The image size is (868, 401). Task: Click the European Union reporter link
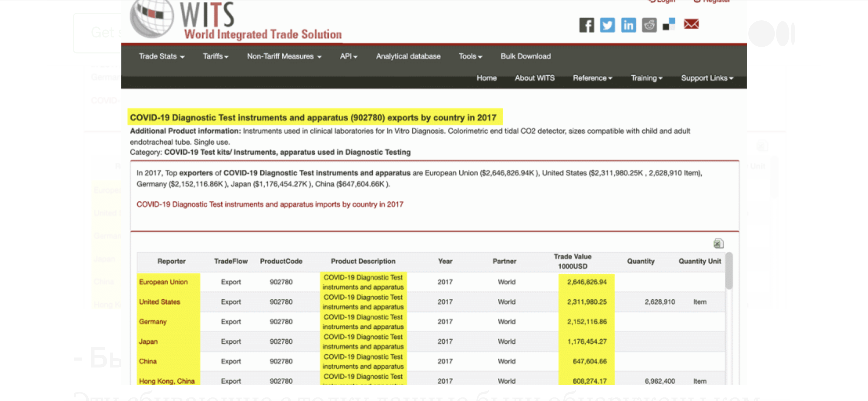[163, 282]
